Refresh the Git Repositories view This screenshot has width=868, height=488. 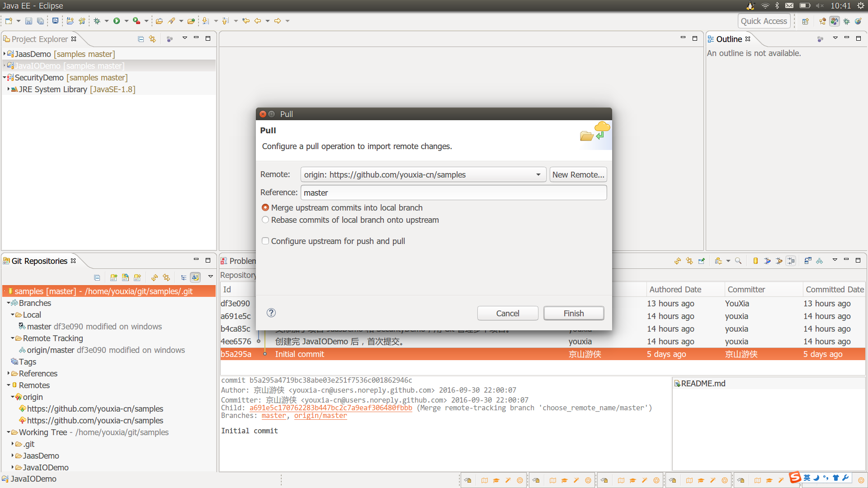coord(155,277)
